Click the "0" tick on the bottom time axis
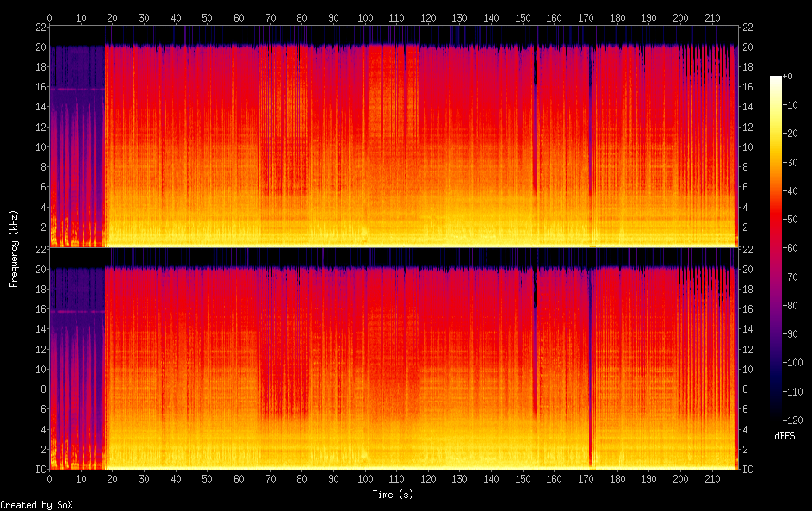 click(49, 478)
